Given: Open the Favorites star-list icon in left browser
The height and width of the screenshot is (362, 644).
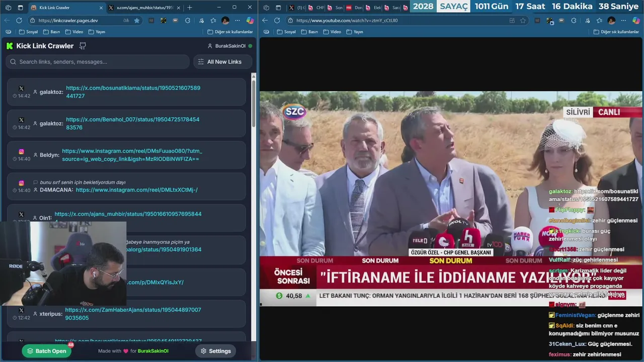Looking at the screenshot, I should coord(213,21).
